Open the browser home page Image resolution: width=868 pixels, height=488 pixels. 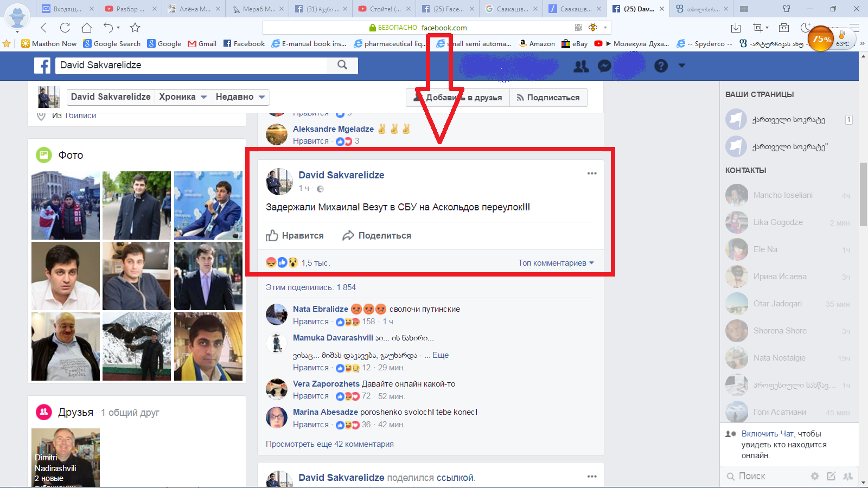coord(87,28)
